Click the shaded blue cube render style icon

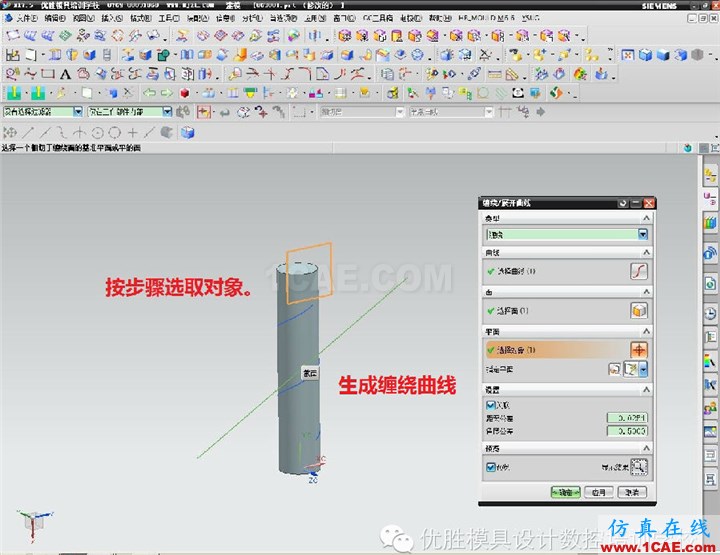pyautogui.click(x=663, y=55)
